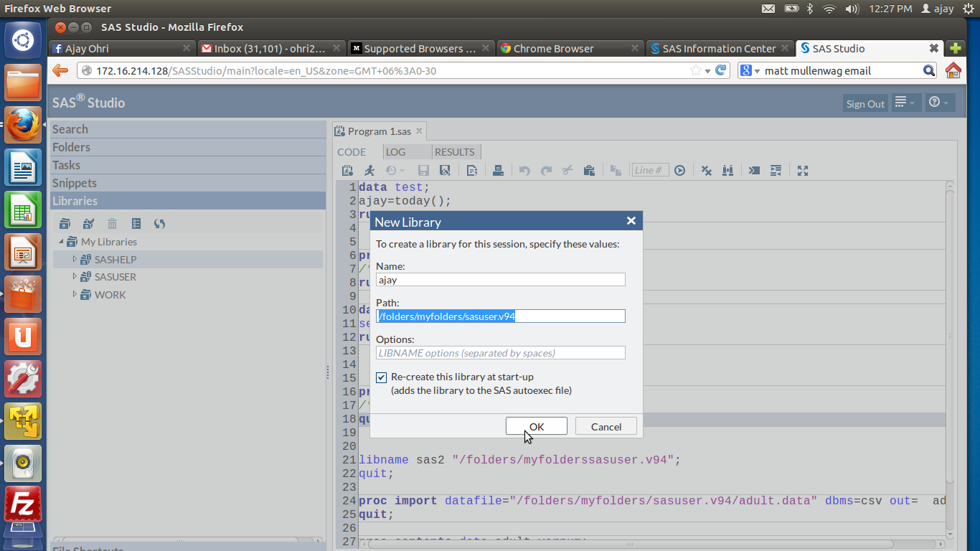The height and width of the screenshot is (551, 980).
Task: Click the maximize view icon in code toolbar
Action: click(x=803, y=171)
